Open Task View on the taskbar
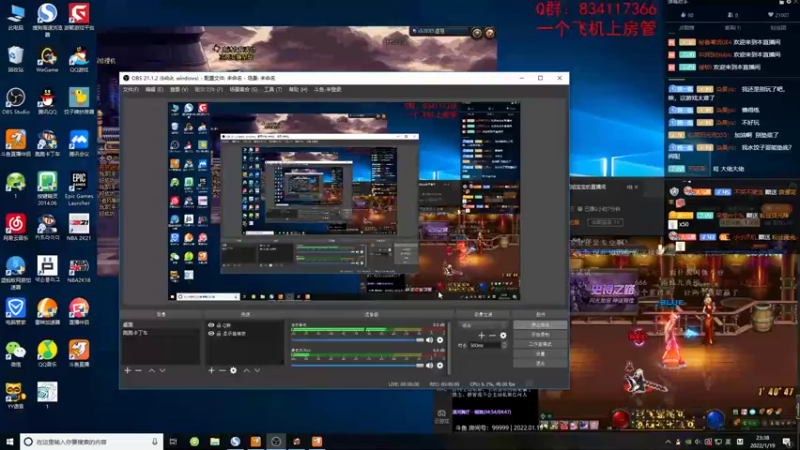800x450 pixels. (x=173, y=441)
